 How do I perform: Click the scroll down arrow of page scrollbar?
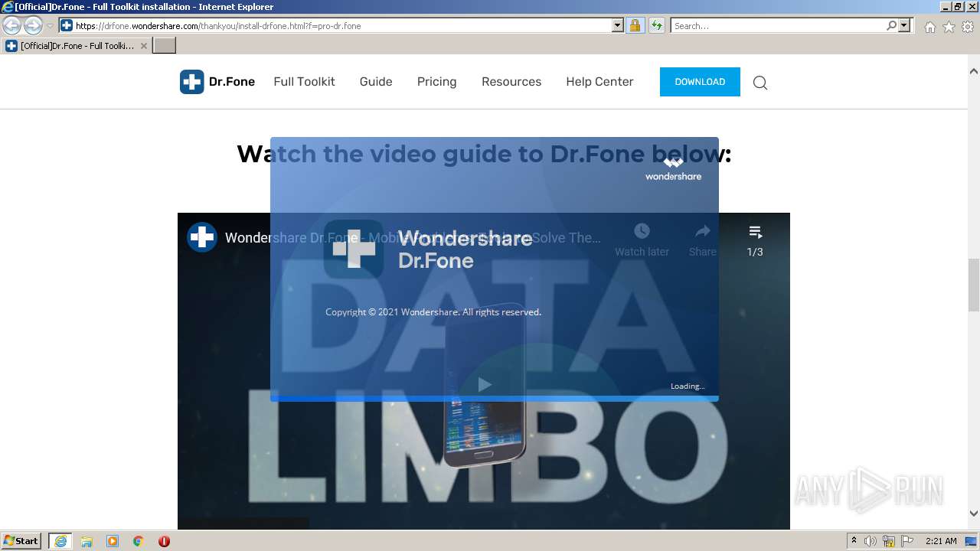[x=974, y=514]
